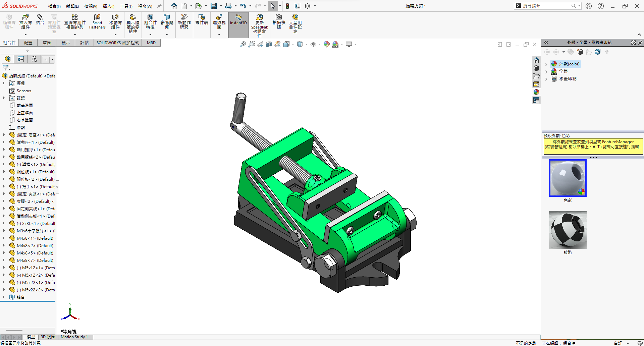Open ConfigurationManager tab icon
This screenshot has width=644, height=346.
point(34,59)
